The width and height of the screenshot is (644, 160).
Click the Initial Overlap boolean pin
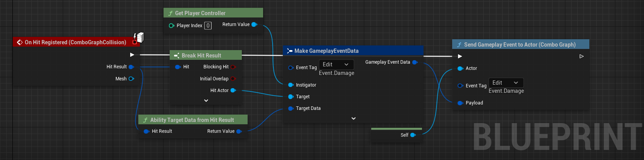(233, 79)
